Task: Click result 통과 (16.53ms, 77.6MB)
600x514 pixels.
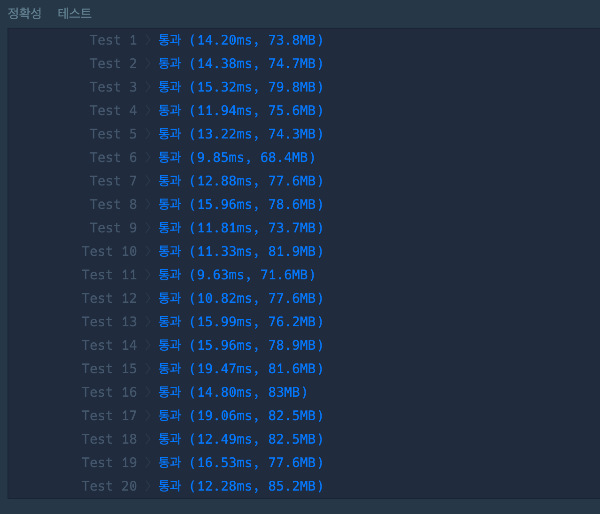Action: click(241, 463)
